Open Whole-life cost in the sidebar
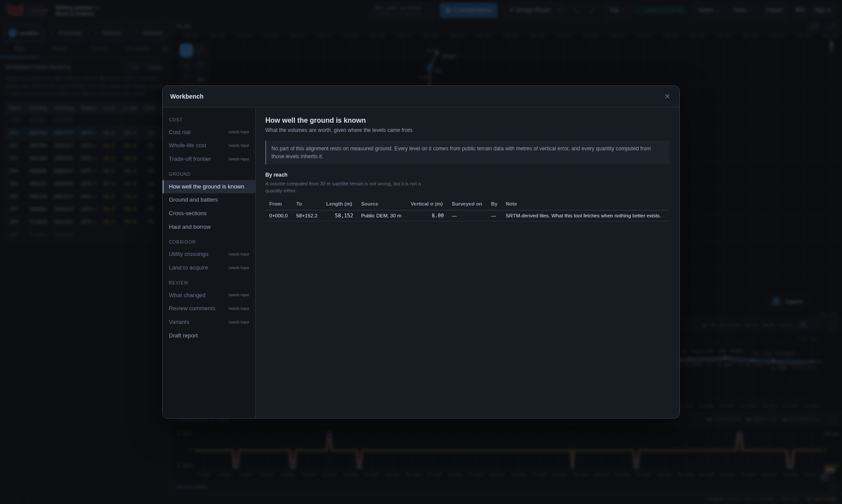Viewport: 842px width, 504px height. [209, 146]
